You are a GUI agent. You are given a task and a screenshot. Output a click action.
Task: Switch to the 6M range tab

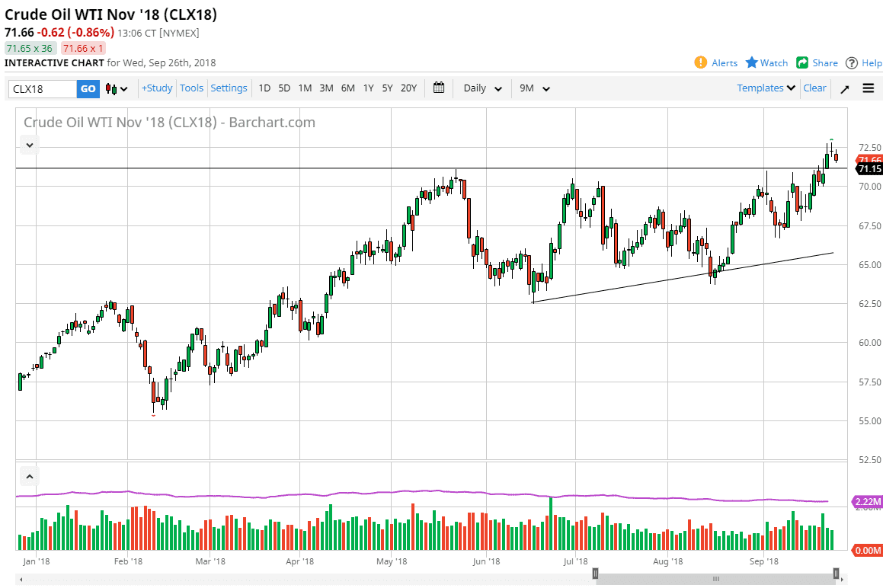click(347, 88)
